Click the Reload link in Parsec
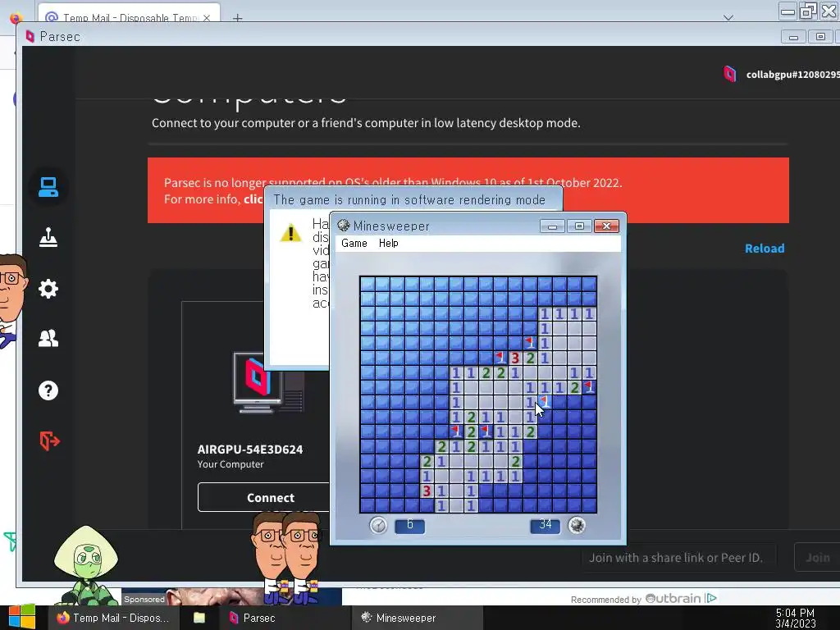The image size is (840, 630). (765, 249)
